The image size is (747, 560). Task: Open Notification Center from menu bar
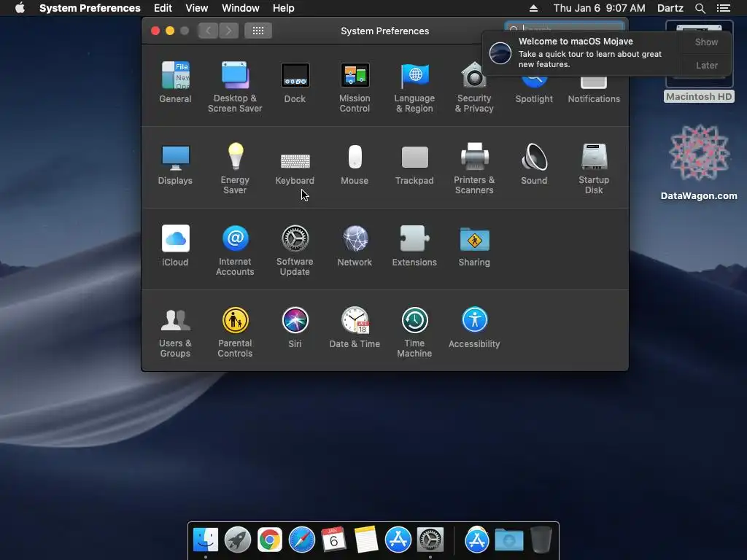coord(723,8)
